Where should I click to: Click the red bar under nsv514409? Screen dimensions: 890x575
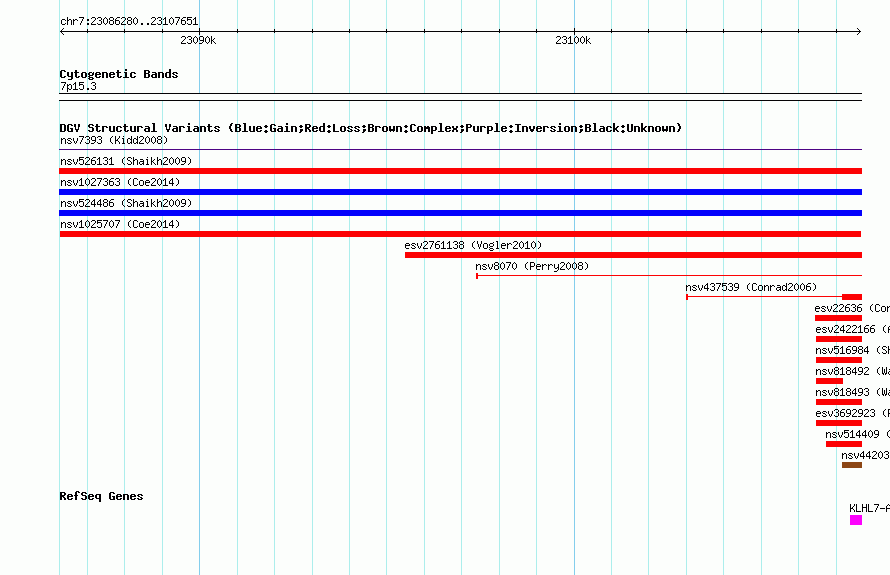(844, 444)
